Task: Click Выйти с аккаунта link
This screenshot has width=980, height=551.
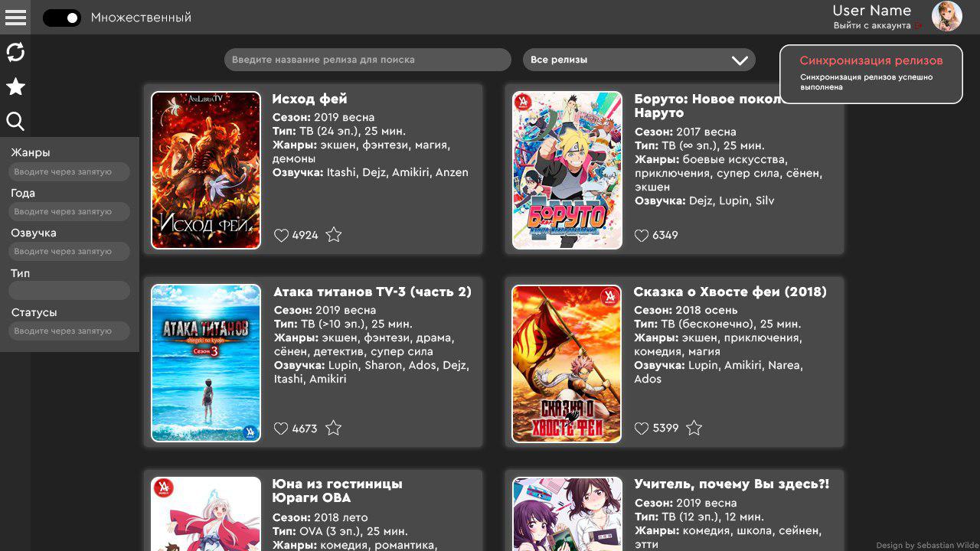Action: pyautogui.click(x=872, y=26)
